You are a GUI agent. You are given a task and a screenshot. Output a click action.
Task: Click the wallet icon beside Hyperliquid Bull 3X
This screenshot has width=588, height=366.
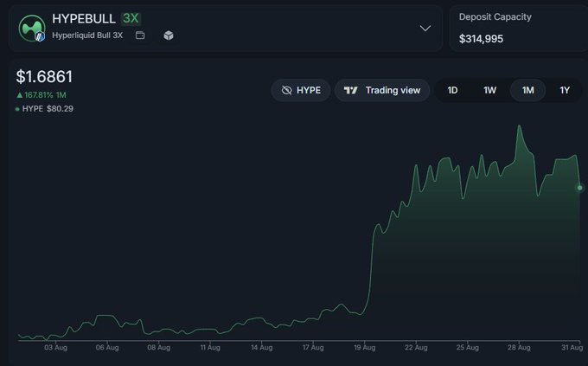pos(140,35)
